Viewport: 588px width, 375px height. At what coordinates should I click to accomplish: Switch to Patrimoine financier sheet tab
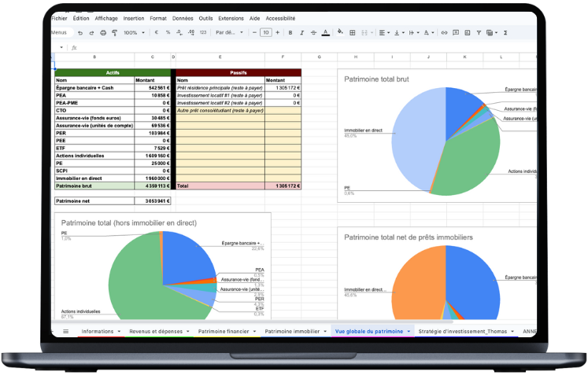point(224,331)
